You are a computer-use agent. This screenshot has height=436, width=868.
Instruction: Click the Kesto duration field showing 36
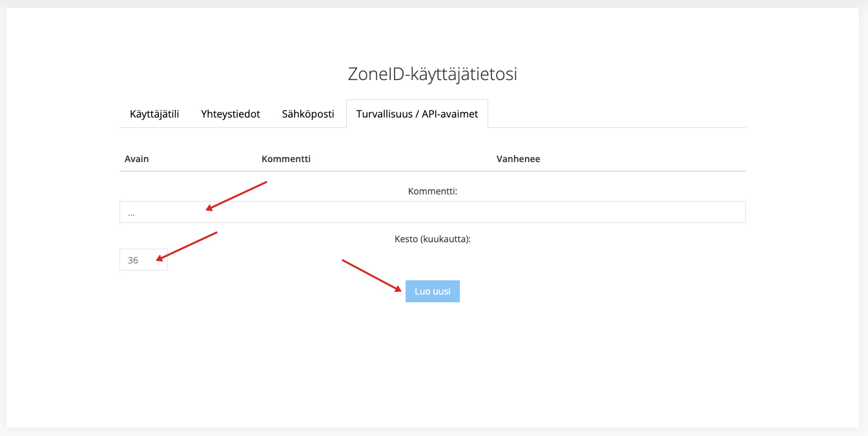coord(143,260)
